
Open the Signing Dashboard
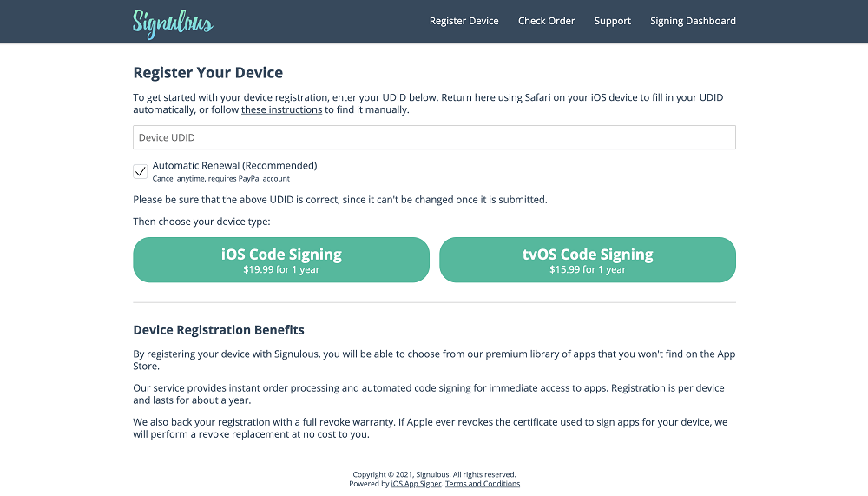point(693,21)
